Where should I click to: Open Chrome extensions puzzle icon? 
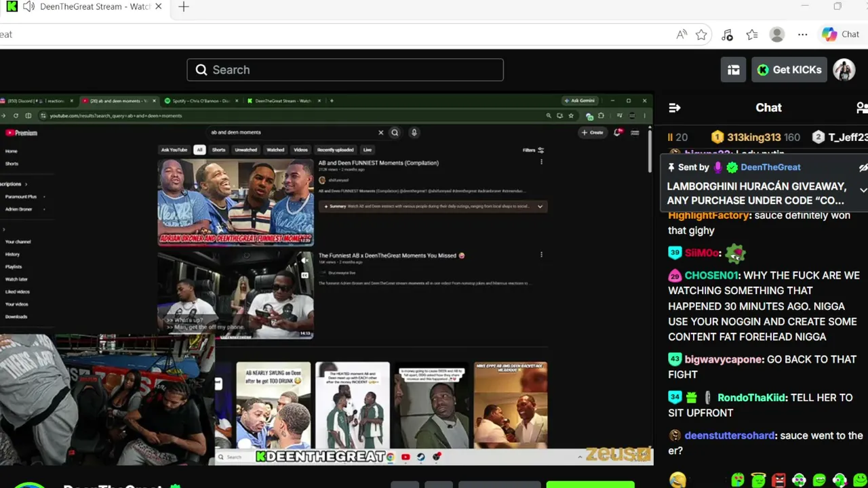pyautogui.click(x=601, y=116)
